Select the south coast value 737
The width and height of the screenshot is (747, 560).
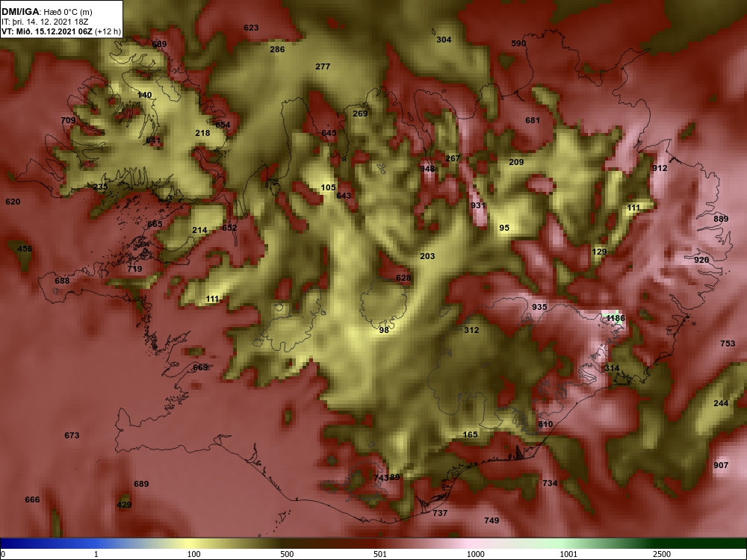[440, 514]
